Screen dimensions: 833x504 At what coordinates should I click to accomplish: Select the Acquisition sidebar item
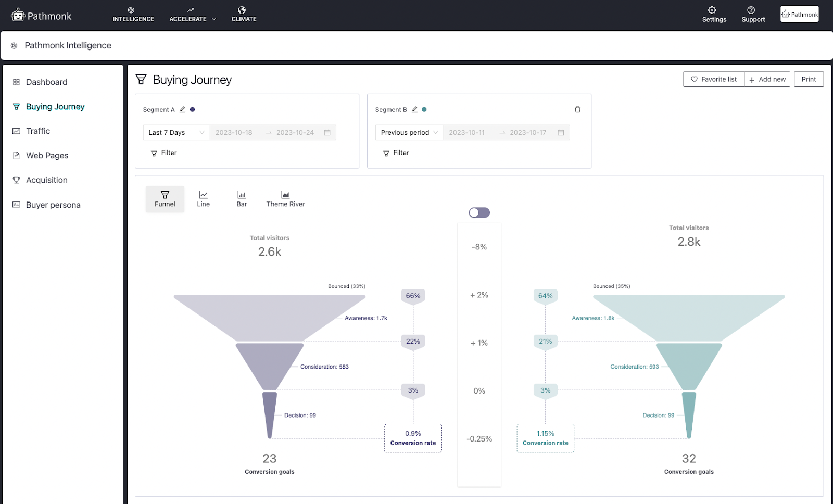point(46,180)
